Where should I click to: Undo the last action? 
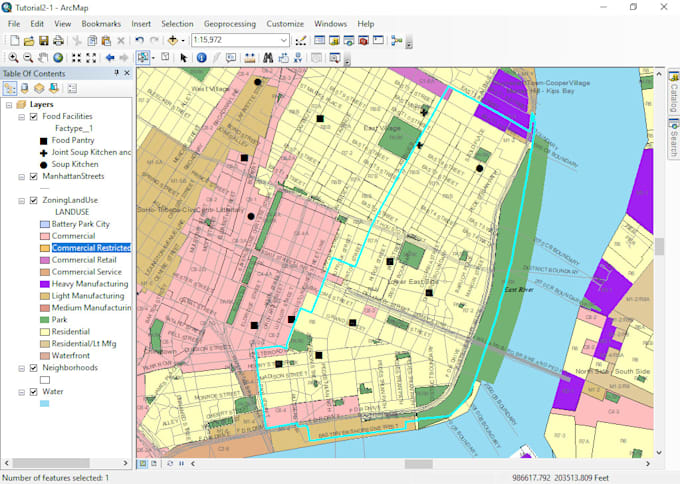point(139,40)
